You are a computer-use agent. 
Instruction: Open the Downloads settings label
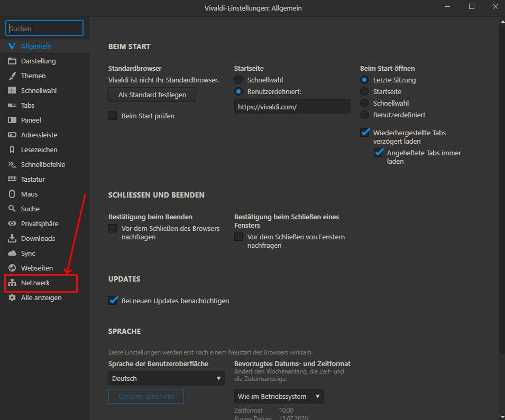[x=38, y=238]
